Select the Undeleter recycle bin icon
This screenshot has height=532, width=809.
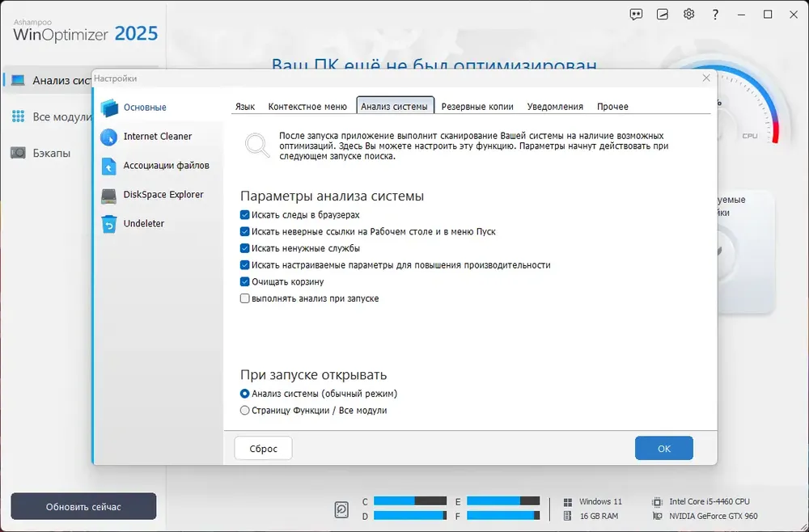[x=109, y=224]
